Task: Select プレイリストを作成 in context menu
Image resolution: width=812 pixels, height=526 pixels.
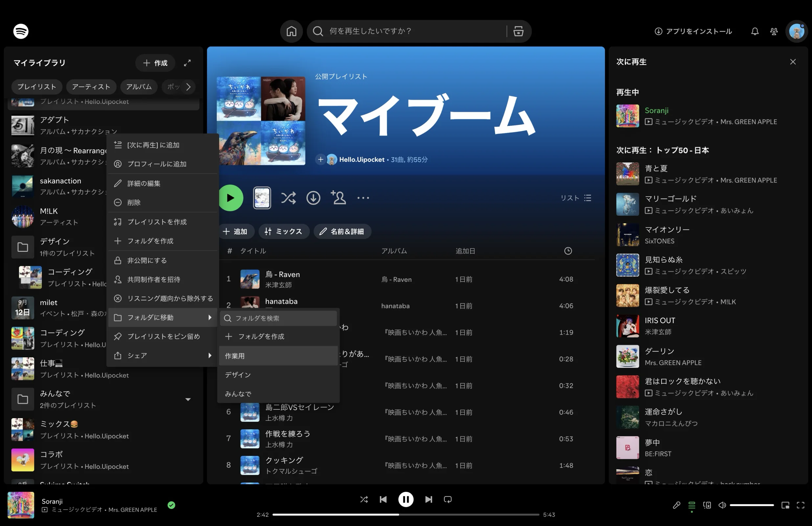Action: [x=162, y=222]
